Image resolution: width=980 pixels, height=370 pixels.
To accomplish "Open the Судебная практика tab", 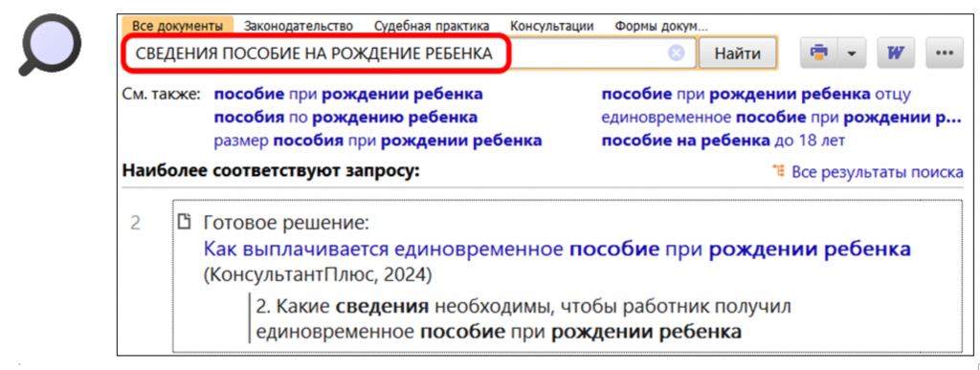I will (432, 26).
